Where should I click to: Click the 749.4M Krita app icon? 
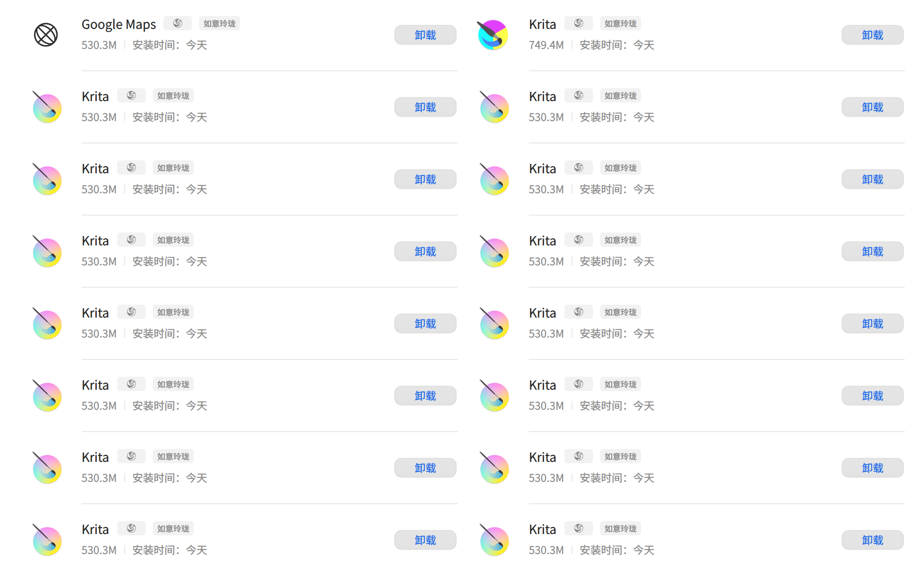[493, 35]
